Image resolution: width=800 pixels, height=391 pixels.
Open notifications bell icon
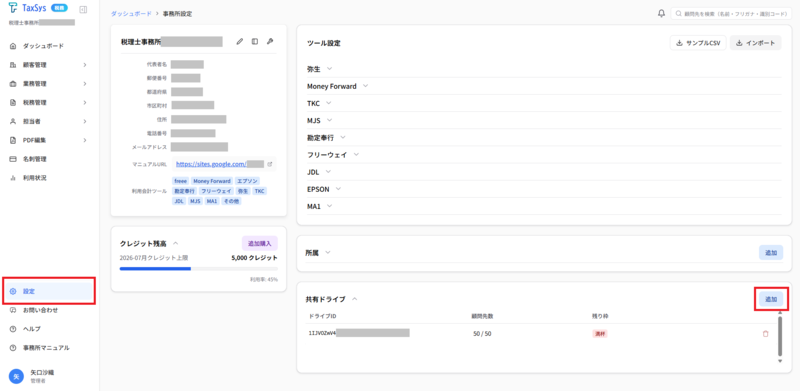661,13
